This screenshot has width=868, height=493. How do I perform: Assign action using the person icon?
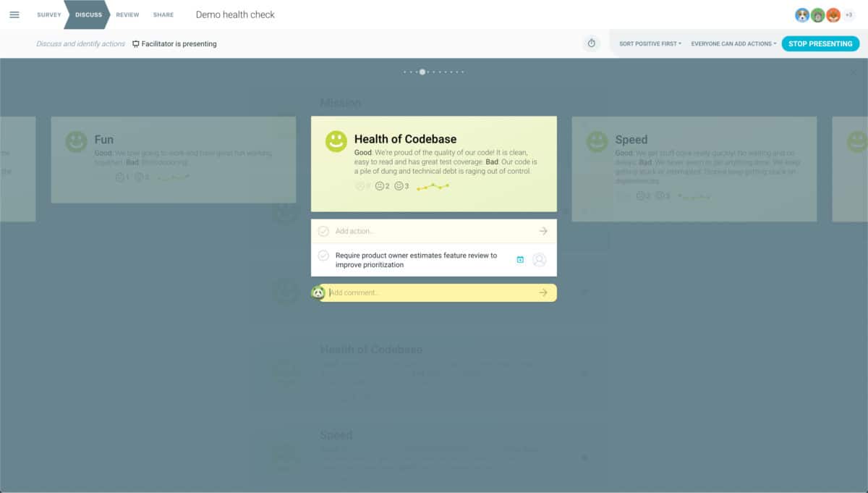click(539, 260)
